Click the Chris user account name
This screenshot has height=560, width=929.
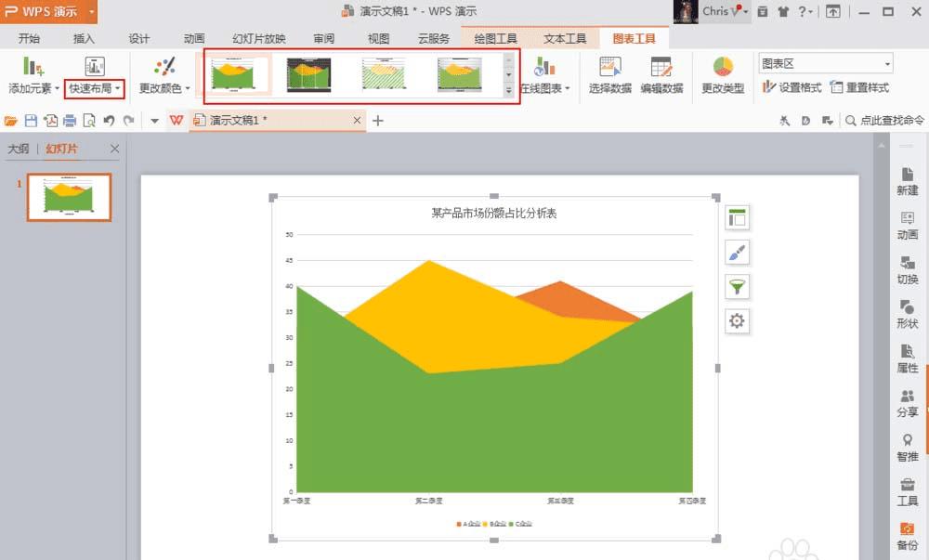pyautogui.click(x=715, y=11)
